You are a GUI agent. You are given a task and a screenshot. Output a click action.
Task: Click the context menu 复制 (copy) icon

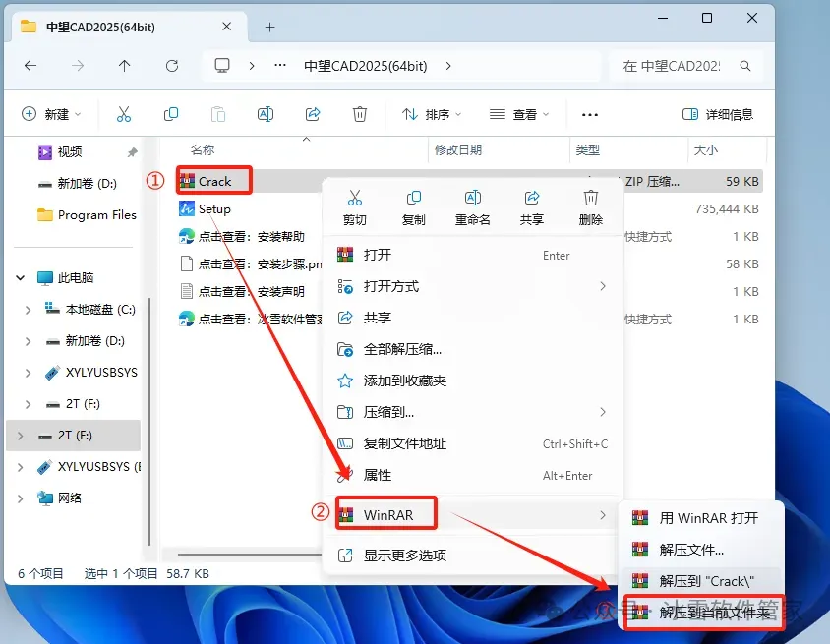pyautogui.click(x=413, y=199)
